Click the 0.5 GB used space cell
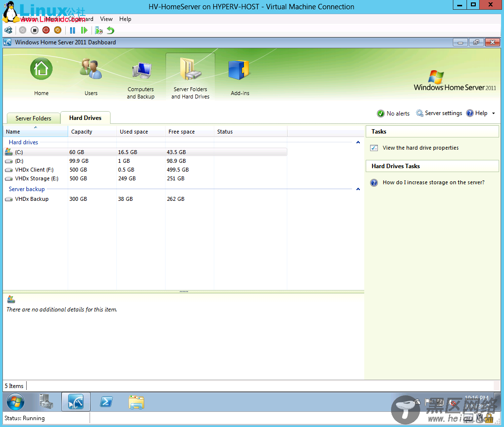Image resolution: width=504 pixels, height=427 pixels. point(126,170)
